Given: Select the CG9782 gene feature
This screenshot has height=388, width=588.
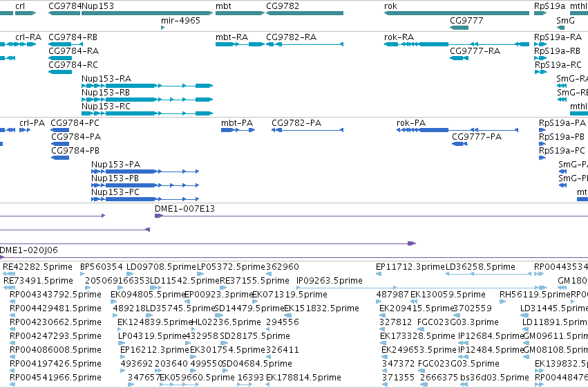Looking at the screenshot, I should coord(305,13).
